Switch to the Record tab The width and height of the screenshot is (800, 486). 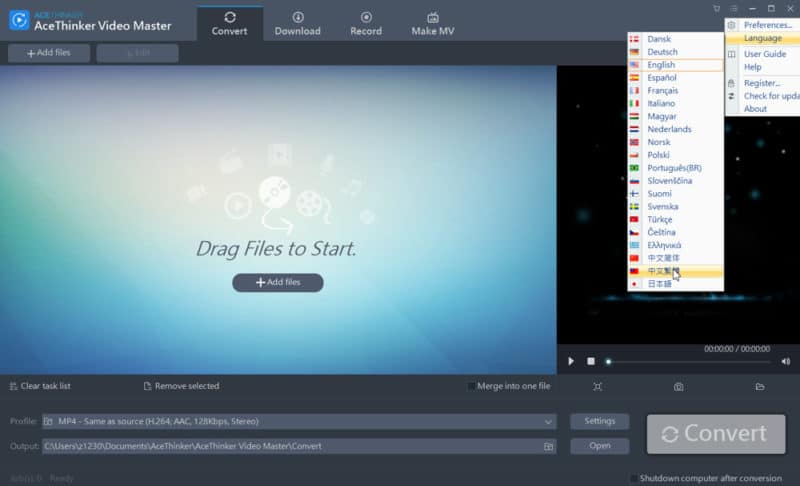366,23
